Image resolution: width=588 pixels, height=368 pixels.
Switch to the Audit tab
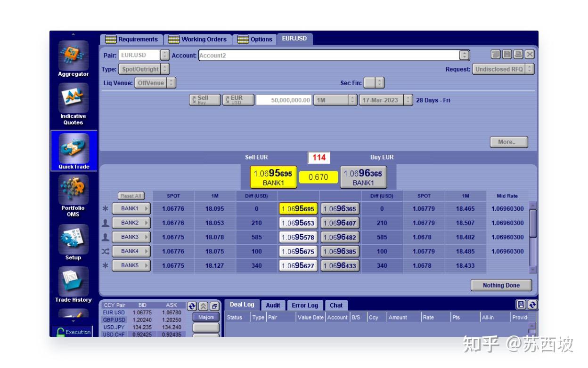[273, 305]
